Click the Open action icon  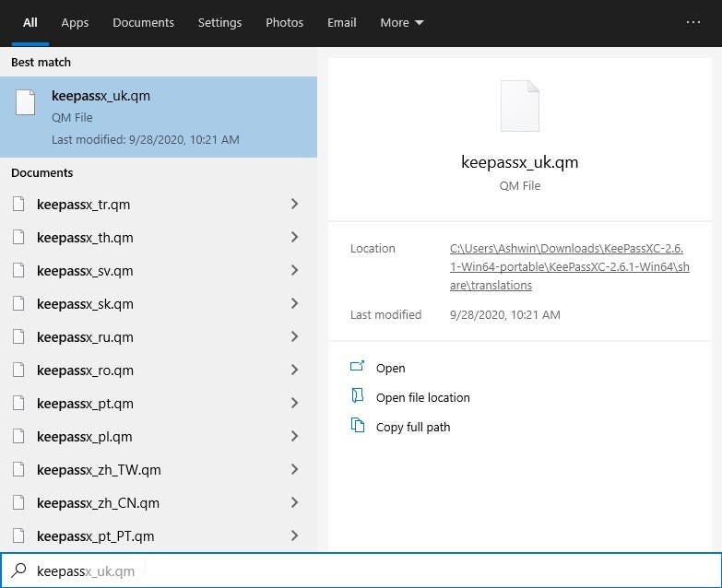tap(358, 367)
